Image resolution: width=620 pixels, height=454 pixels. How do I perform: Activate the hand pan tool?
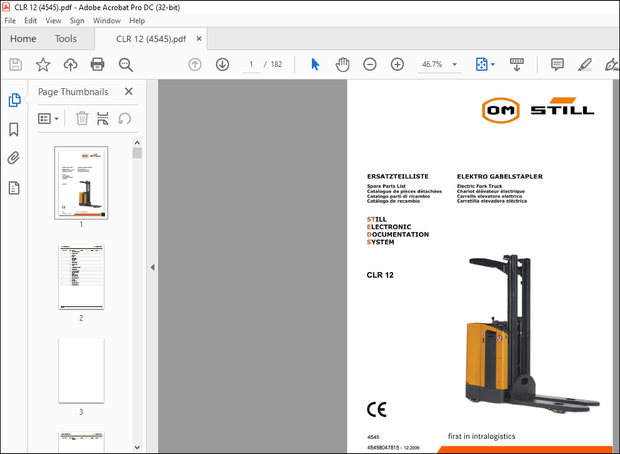[342, 64]
